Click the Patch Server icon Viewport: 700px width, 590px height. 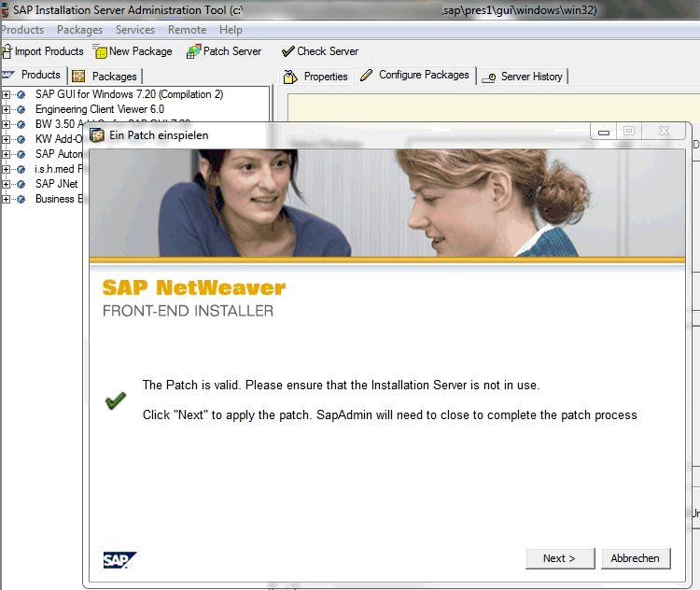(194, 51)
